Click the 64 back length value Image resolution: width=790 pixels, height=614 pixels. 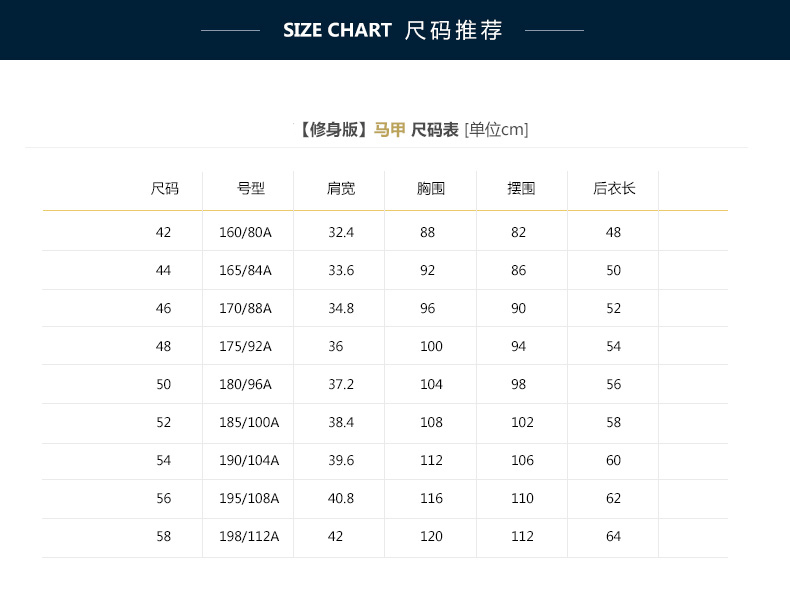(613, 536)
